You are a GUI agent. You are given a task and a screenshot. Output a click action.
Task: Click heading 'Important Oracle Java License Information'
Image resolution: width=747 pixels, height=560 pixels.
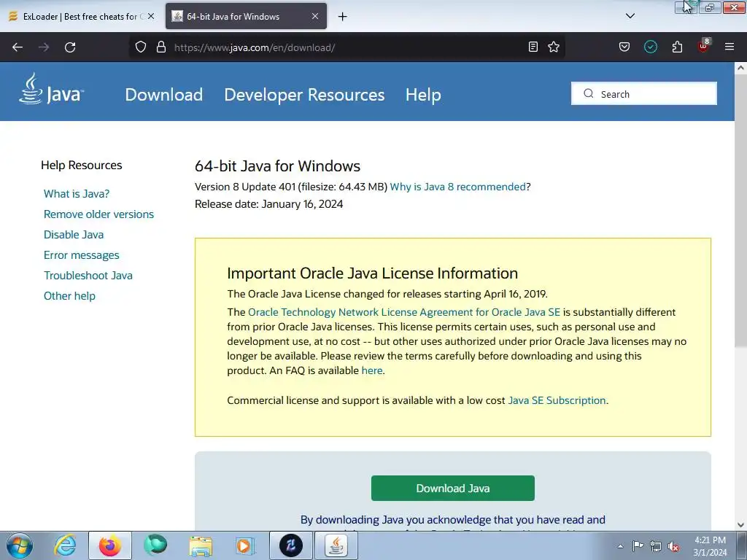point(372,273)
